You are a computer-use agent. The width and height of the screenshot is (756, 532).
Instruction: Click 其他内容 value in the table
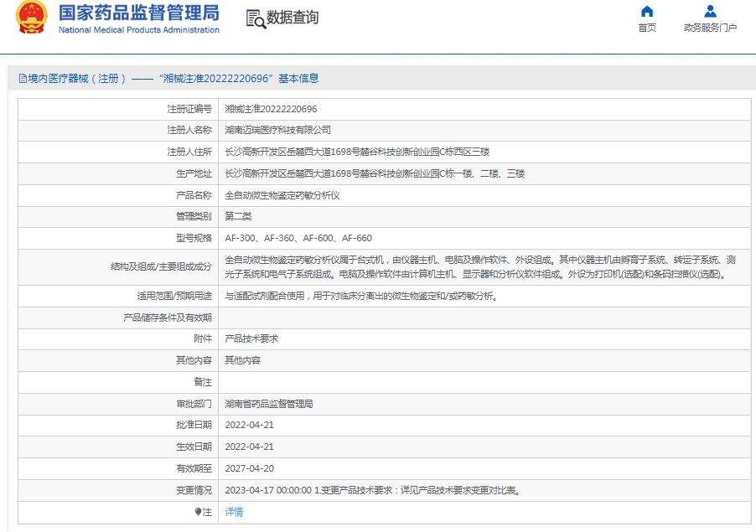click(242, 360)
